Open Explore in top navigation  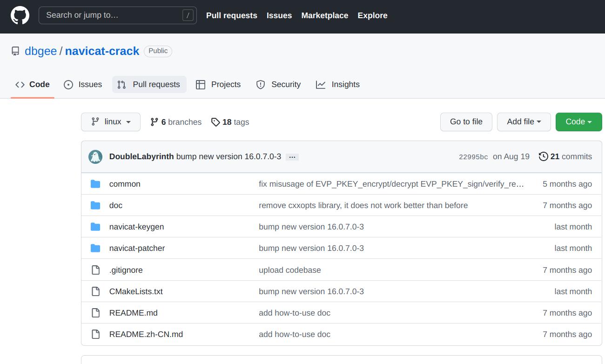point(373,15)
